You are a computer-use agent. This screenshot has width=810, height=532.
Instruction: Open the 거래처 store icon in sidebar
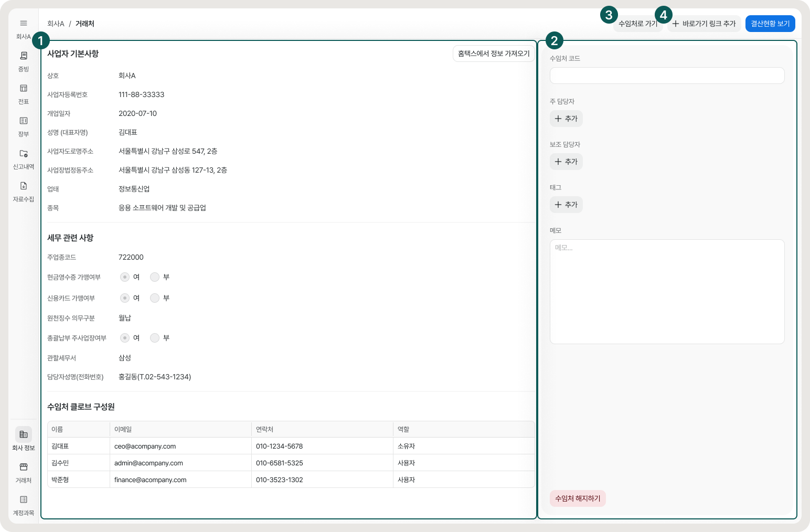click(x=24, y=467)
